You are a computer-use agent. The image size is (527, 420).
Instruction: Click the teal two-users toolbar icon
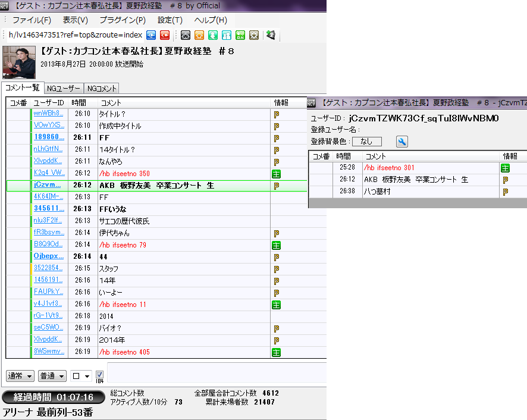click(x=227, y=35)
